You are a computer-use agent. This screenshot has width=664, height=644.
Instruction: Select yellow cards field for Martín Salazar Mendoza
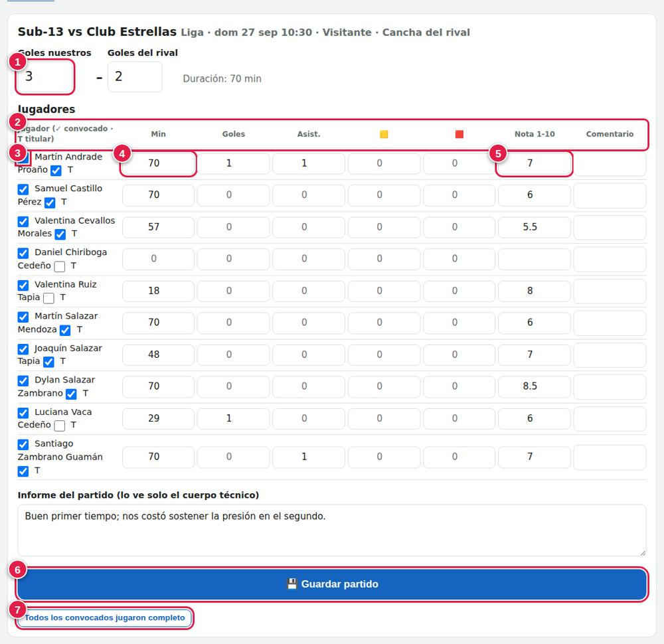pyautogui.click(x=384, y=323)
